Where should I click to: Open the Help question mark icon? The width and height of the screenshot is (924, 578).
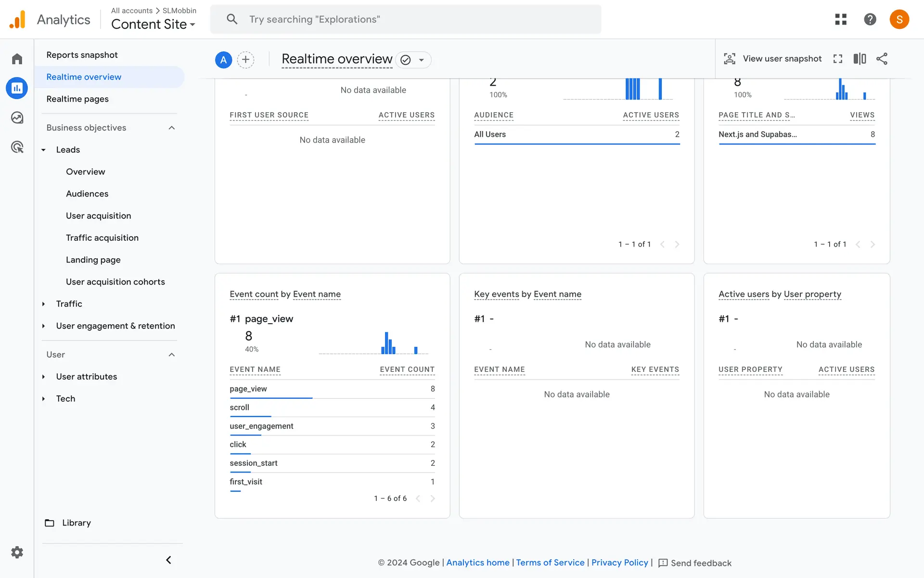[870, 19]
